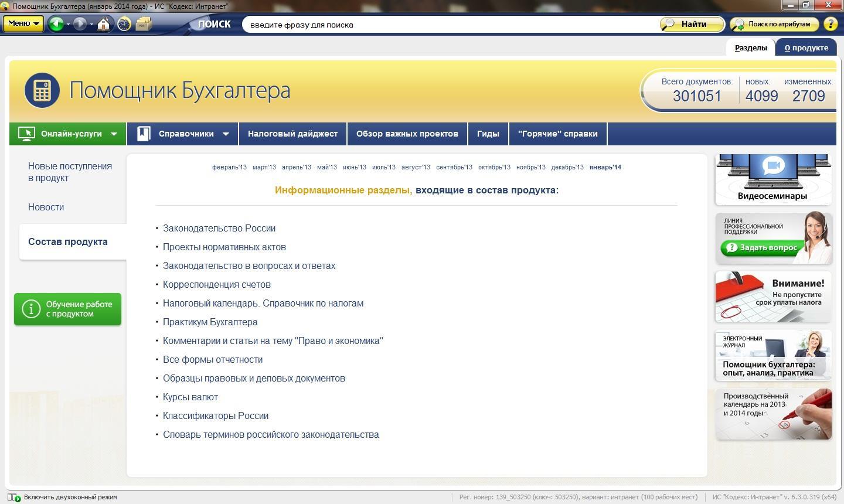Click the search phrase input field
Screen dimensions: 844x504
(448, 25)
